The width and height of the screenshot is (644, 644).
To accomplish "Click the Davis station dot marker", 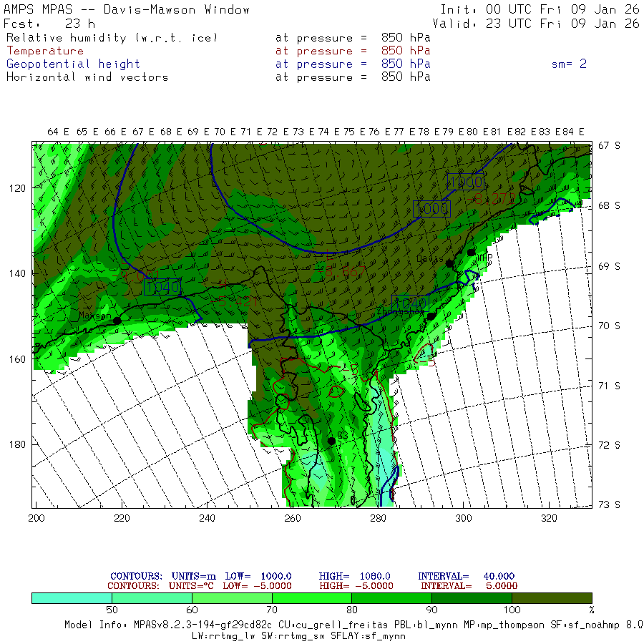I will tap(450, 263).
